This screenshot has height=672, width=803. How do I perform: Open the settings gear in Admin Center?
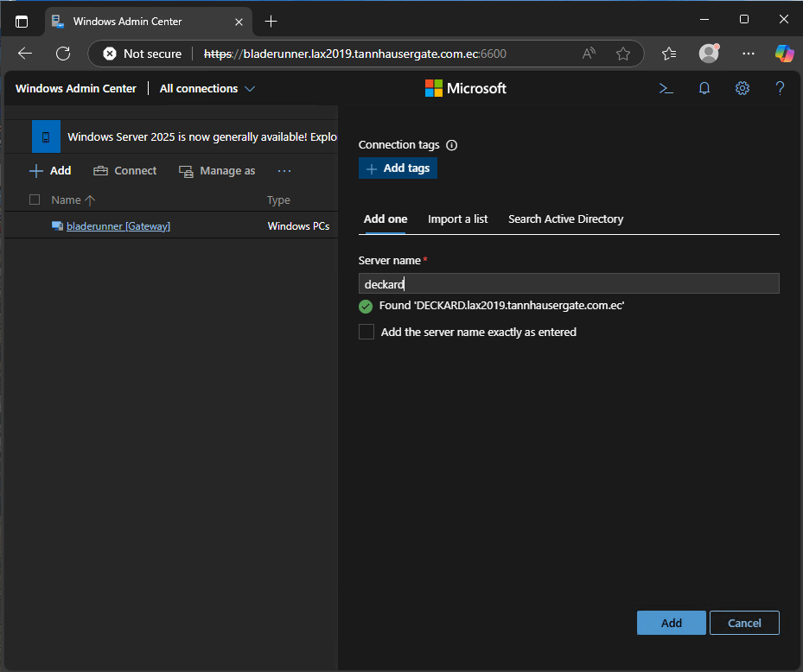pyautogui.click(x=742, y=88)
